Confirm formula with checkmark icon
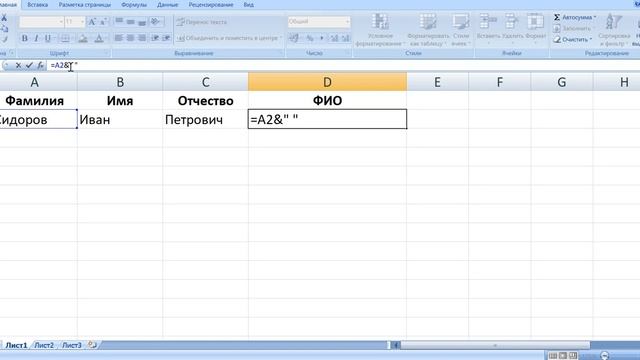The width and height of the screenshot is (640, 360). pyautogui.click(x=29, y=65)
